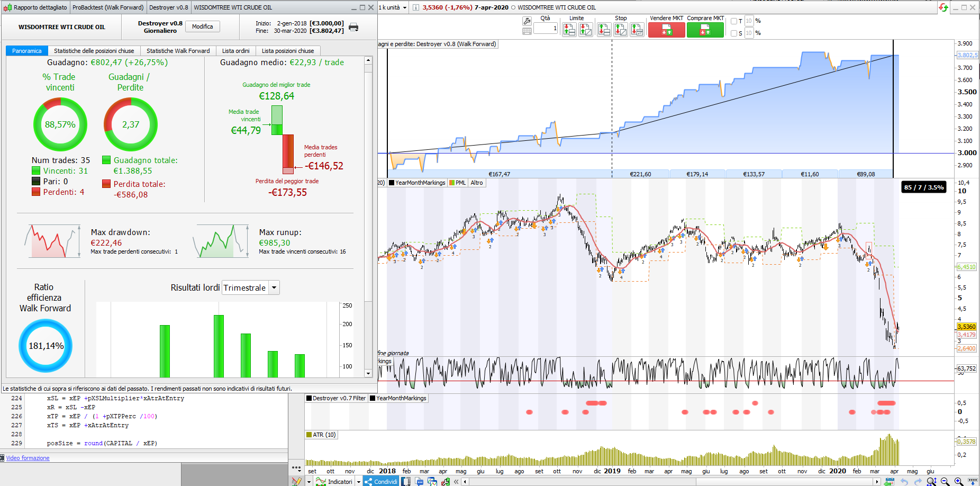
Task: Click ProBacktest (Walk Forward) title tab
Action: [108, 7]
